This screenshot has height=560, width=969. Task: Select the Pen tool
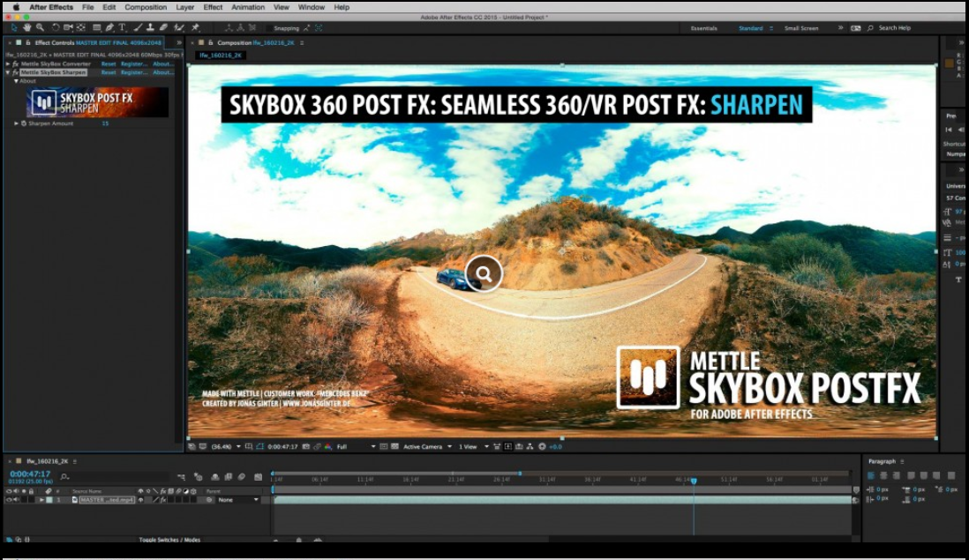109,28
